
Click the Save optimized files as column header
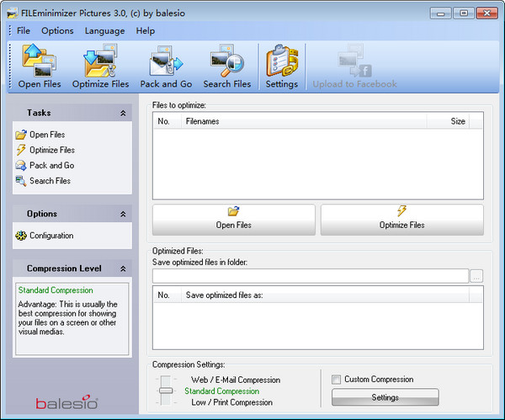point(325,295)
